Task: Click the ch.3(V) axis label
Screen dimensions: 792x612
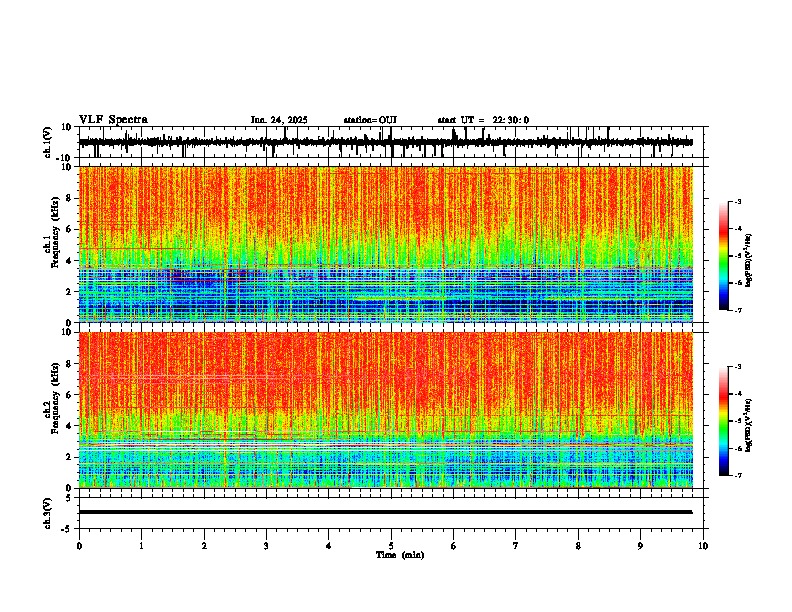Action: click(x=48, y=513)
